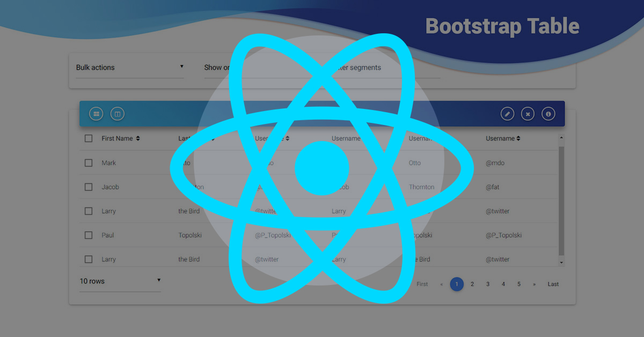Jump to the First page
This screenshot has width=644, height=337.
click(x=422, y=284)
